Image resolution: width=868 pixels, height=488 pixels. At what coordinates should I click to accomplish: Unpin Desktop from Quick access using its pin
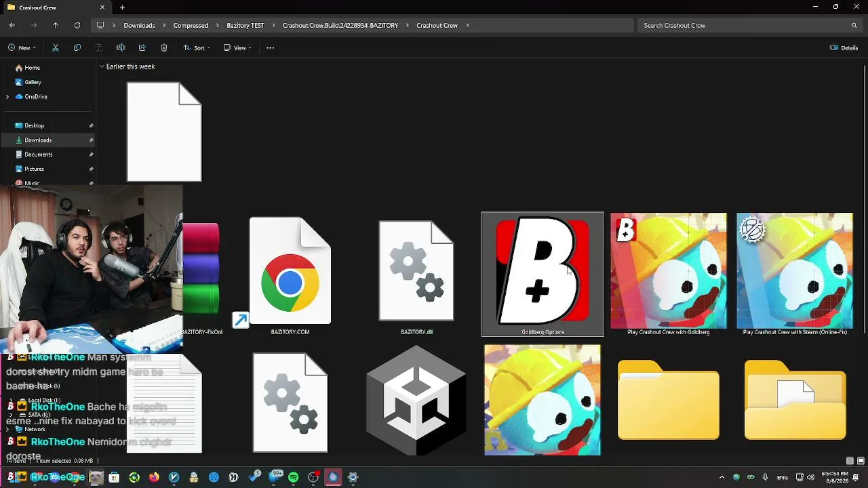[x=91, y=125]
